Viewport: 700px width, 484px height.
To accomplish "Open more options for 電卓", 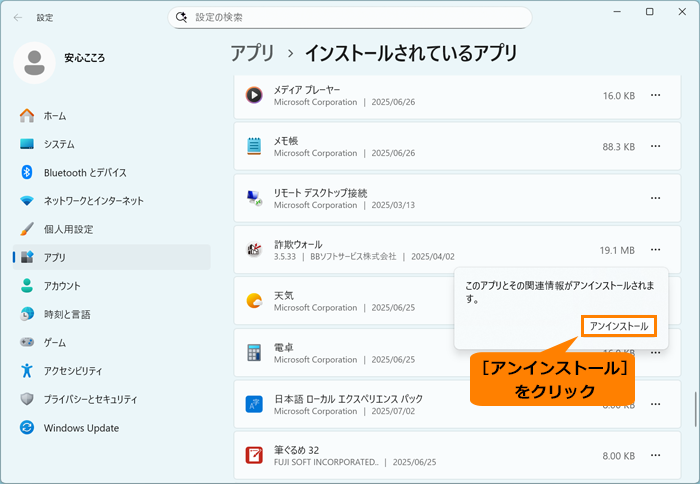I will (x=655, y=352).
